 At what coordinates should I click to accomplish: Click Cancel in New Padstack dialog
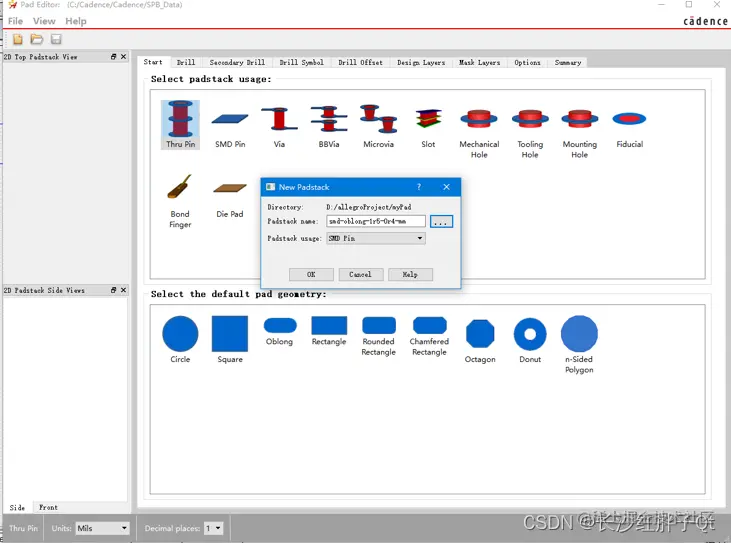(360, 275)
